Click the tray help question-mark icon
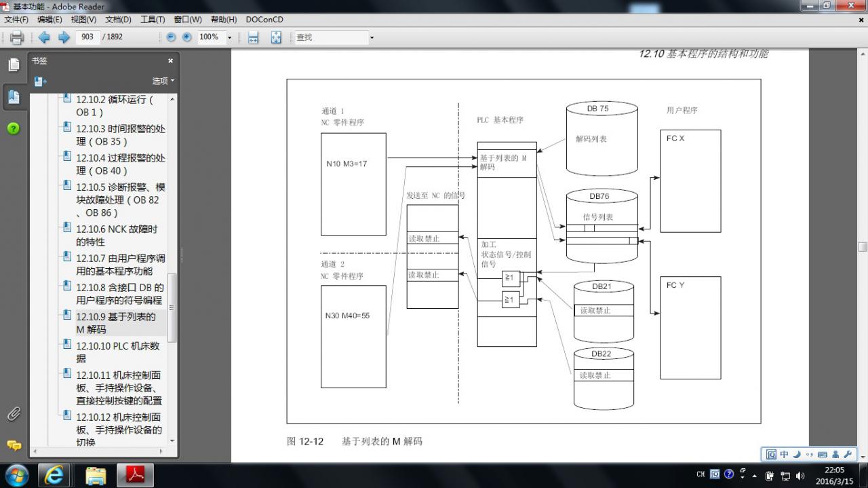The image size is (868, 488). point(729,474)
